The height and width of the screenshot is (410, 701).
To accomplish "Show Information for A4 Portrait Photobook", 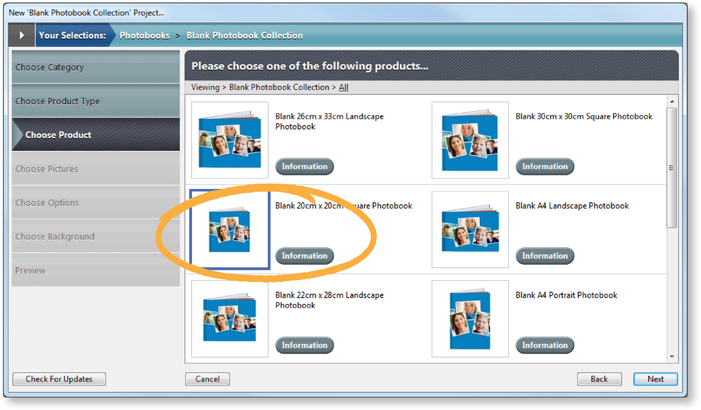I will [545, 346].
